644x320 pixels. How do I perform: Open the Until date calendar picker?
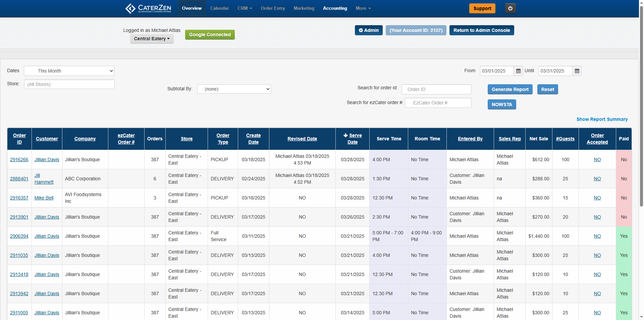(x=577, y=71)
